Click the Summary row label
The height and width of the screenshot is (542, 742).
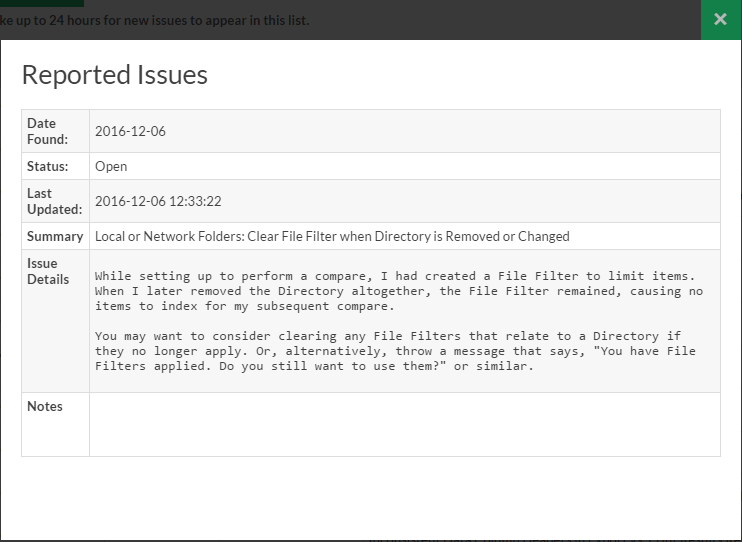point(55,236)
